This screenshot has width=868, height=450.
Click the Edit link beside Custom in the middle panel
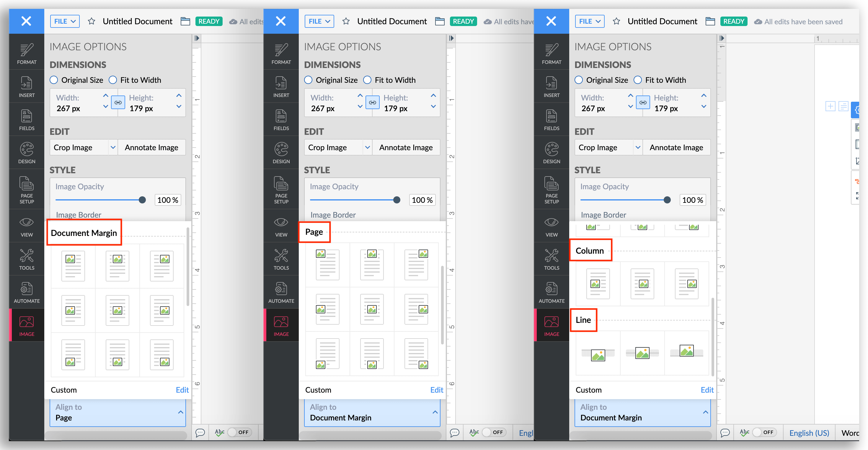pos(436,390)
